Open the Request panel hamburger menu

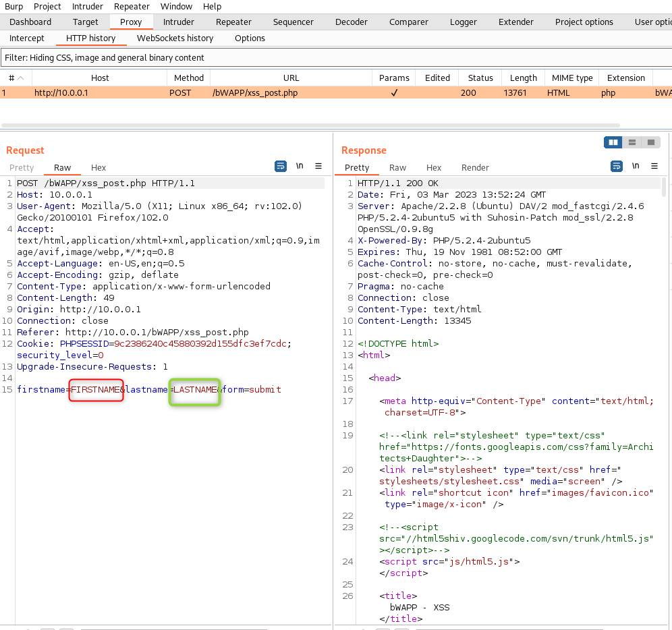tap(318, 166)
